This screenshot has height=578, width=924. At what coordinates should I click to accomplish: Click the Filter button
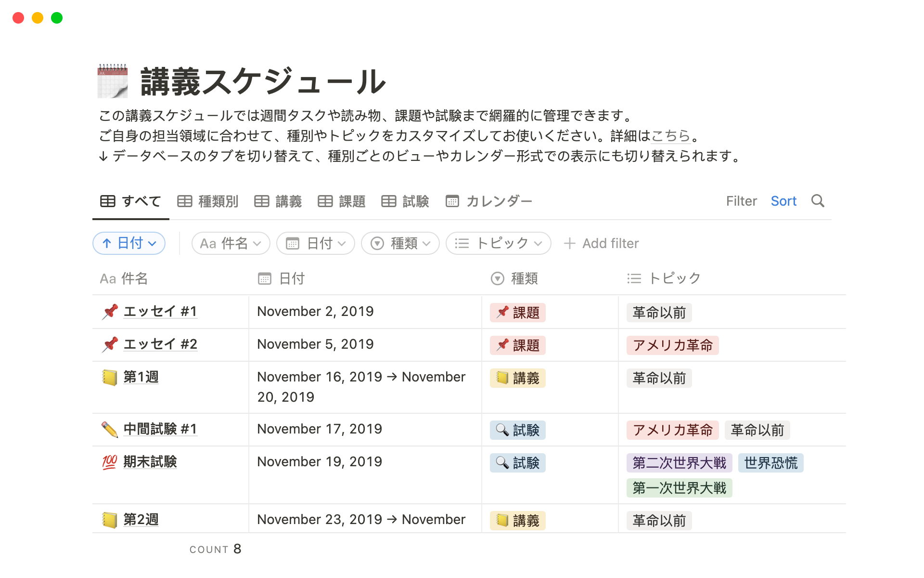click(741, 201)
